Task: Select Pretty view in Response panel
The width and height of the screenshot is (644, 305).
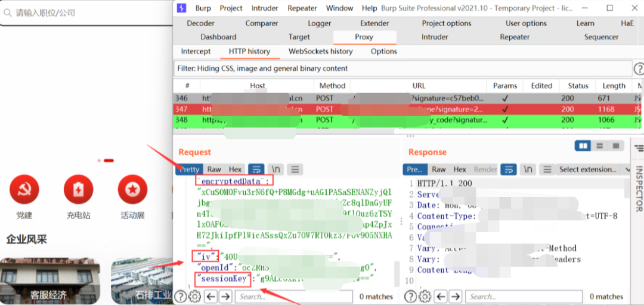Action: (x=415, y=169)
